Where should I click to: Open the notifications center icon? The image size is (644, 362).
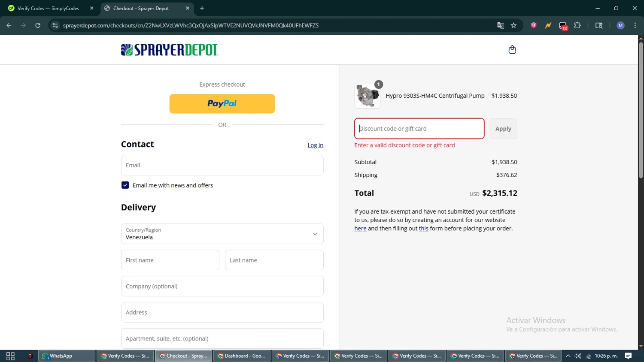click(628, 356)
